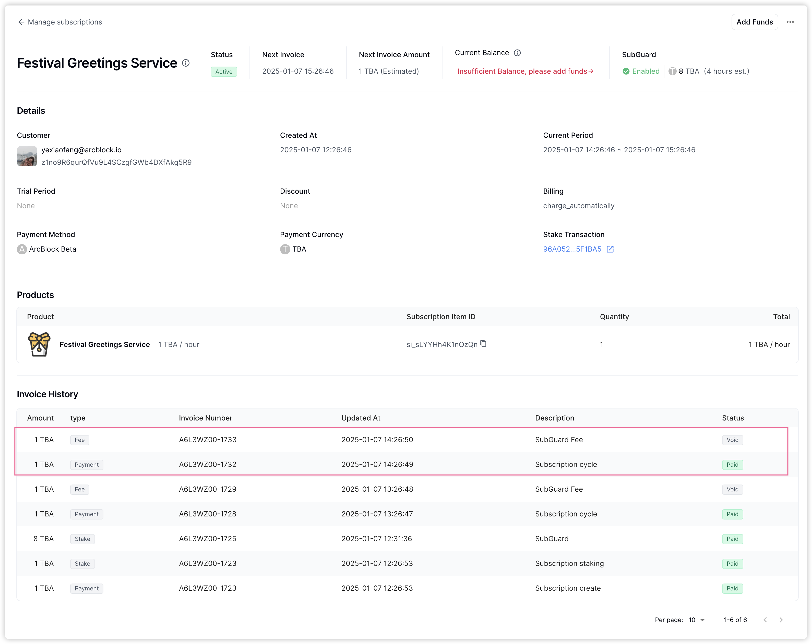812x644 pixels.
Task: Click the ArcBlock Beta payment method icon
Action: 22,249
